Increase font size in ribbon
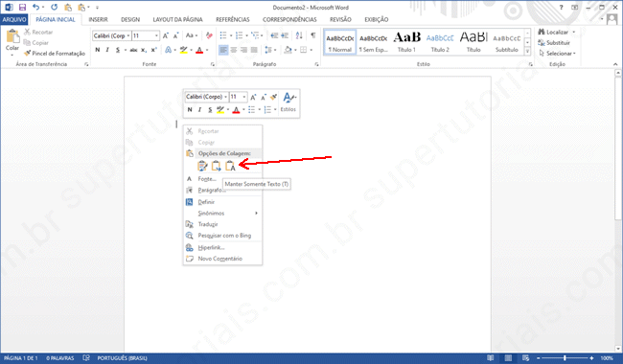 [x=166, y=35]
